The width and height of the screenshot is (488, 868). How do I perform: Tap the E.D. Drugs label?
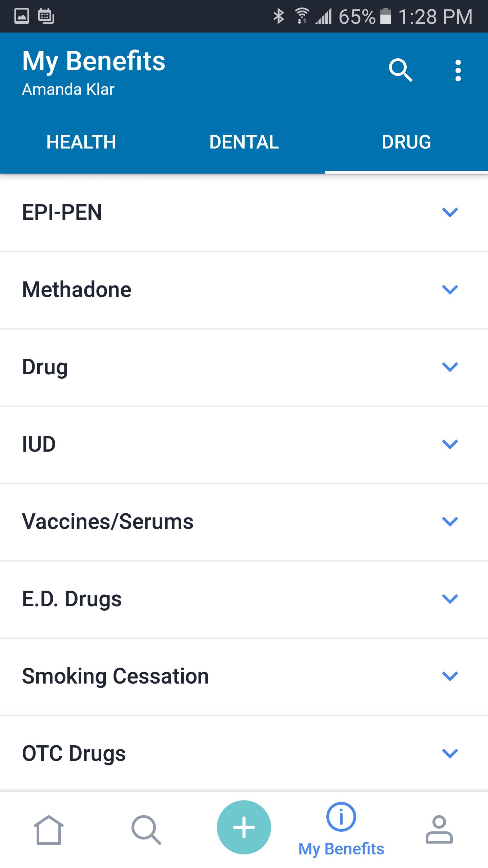click(x=72, y=599)
